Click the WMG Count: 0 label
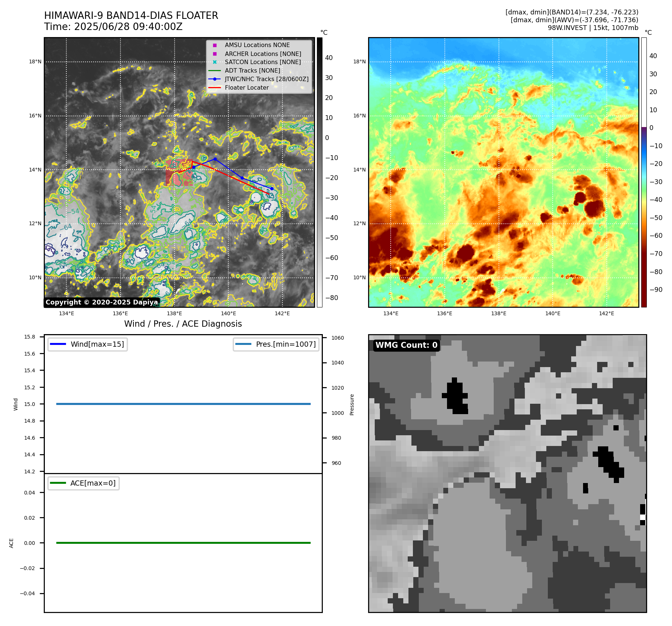 pos(407,345)
